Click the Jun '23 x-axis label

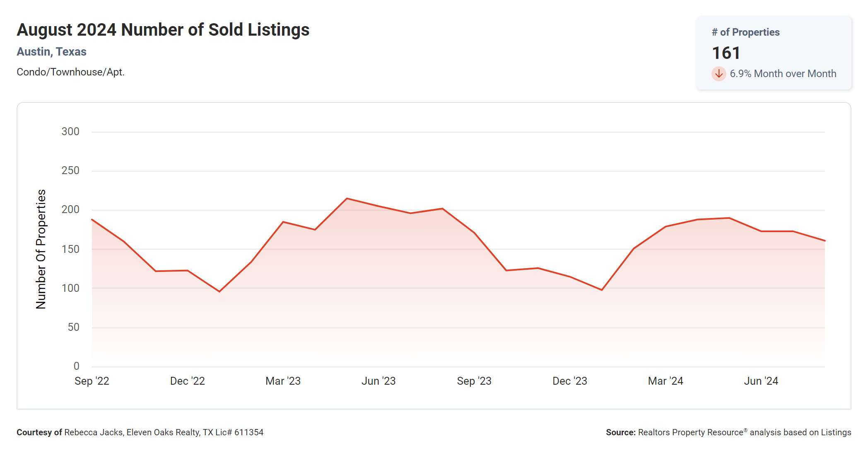click(x=379, y=381)
